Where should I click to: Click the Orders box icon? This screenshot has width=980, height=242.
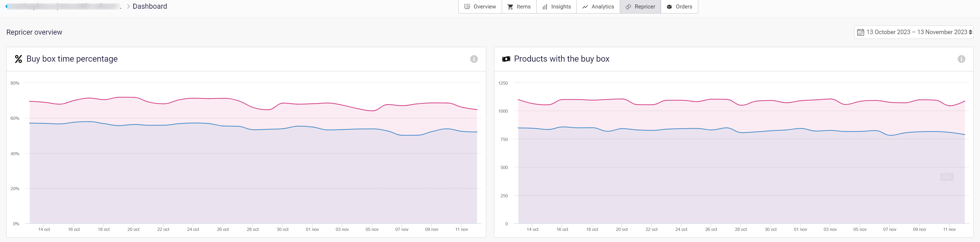(x=669, y=7)
